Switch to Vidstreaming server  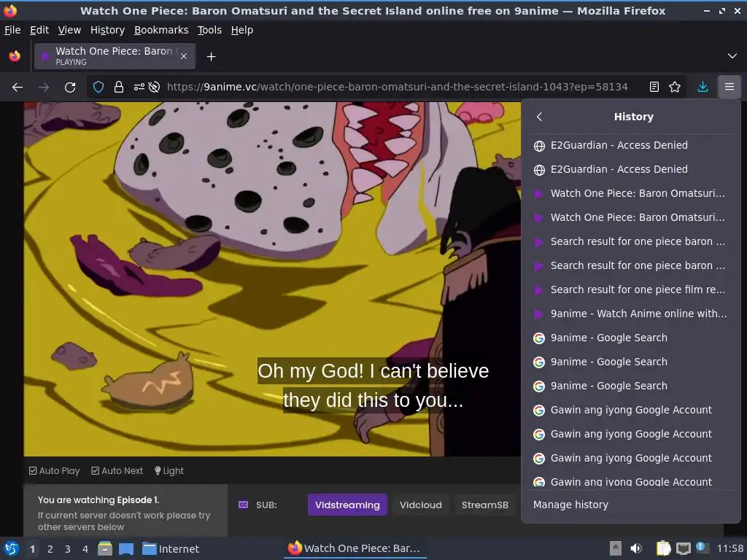coord(347,505)
